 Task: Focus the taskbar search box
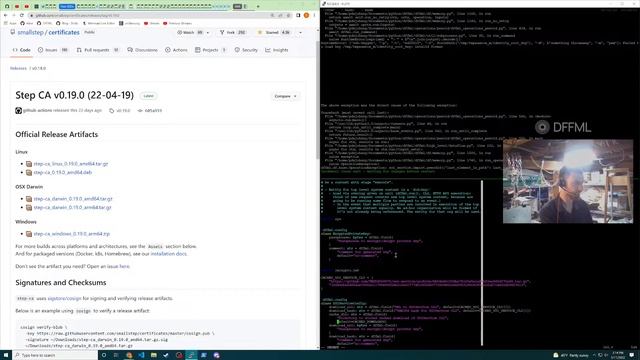coord(56,355)
